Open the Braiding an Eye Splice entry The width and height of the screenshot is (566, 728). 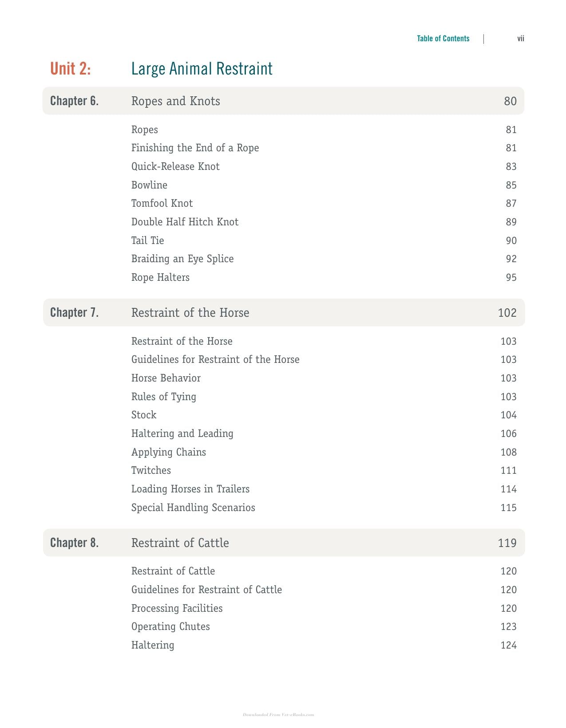click(182, 259)
